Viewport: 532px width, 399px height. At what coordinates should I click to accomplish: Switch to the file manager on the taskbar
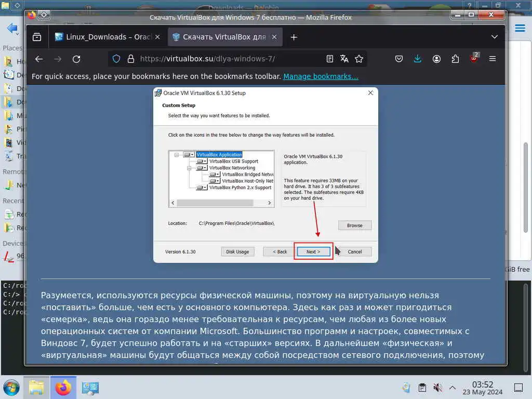tap(37, 388)
